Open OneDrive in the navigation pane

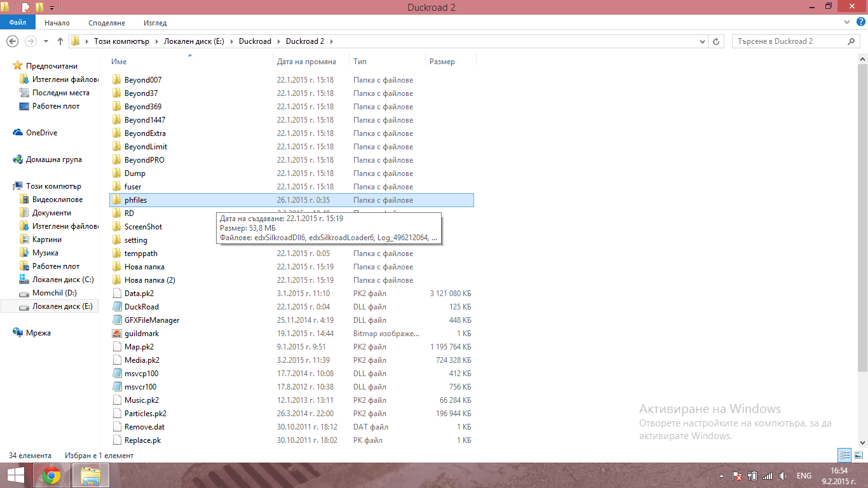tap(41, 133)
